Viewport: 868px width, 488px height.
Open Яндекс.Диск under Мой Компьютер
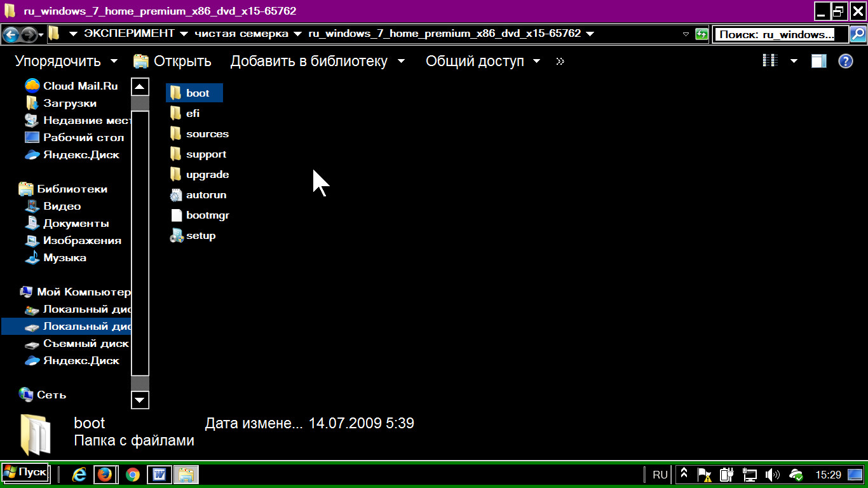click(x=72, y=360)
